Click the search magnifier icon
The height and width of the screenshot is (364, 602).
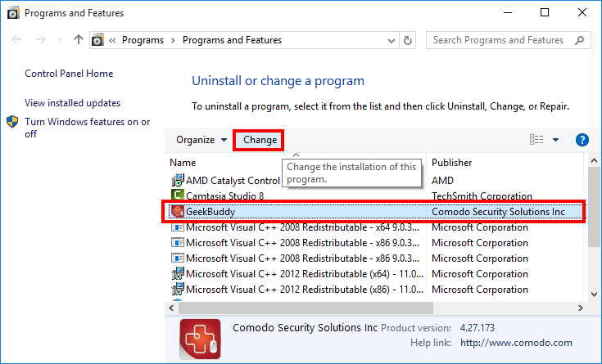click(x=579, y=40)
